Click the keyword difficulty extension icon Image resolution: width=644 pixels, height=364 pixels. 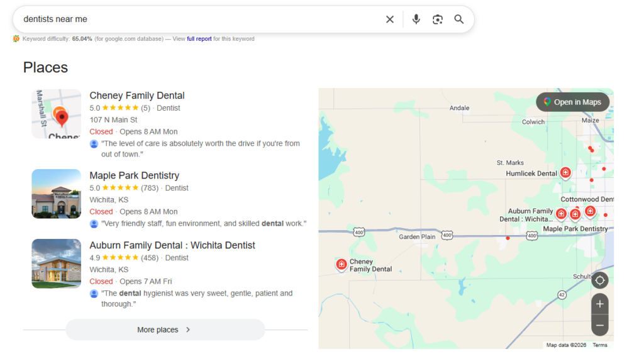[16, 39]
